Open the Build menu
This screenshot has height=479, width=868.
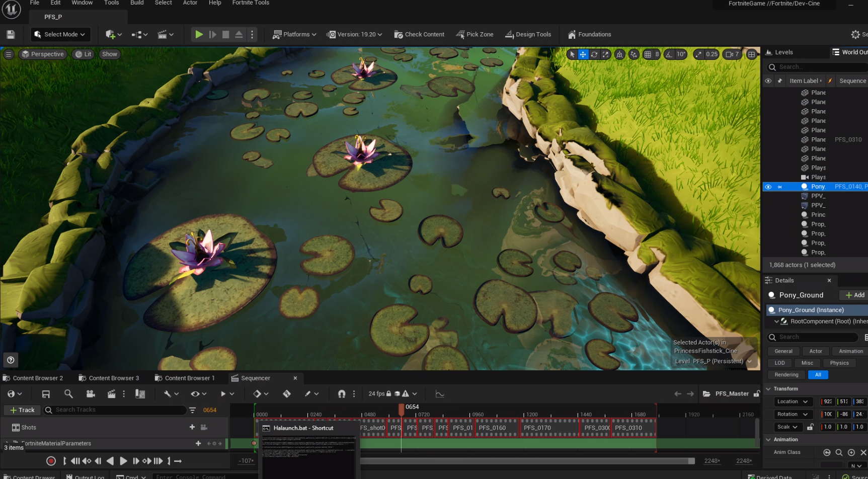point(136,3)
